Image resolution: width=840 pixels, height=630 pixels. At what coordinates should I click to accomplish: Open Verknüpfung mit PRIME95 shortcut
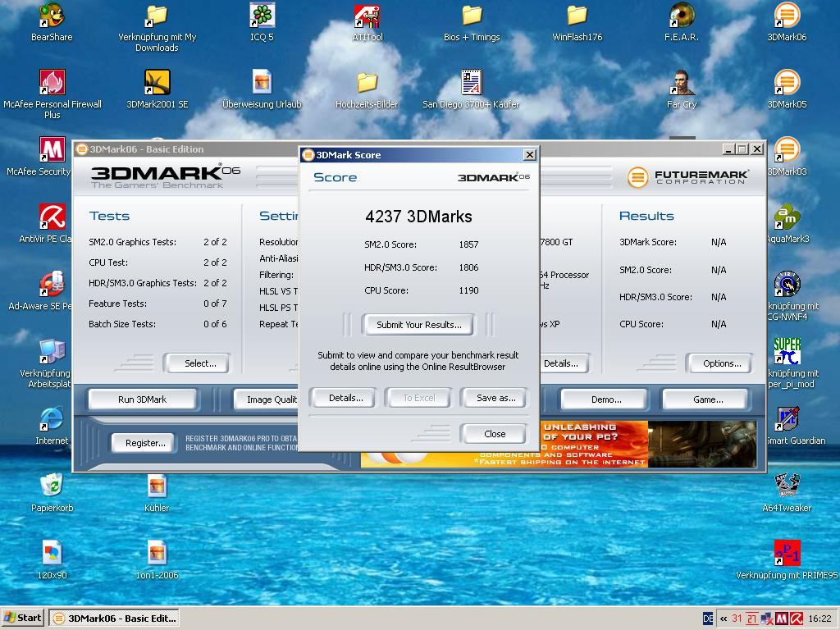(x=787, y=554)
